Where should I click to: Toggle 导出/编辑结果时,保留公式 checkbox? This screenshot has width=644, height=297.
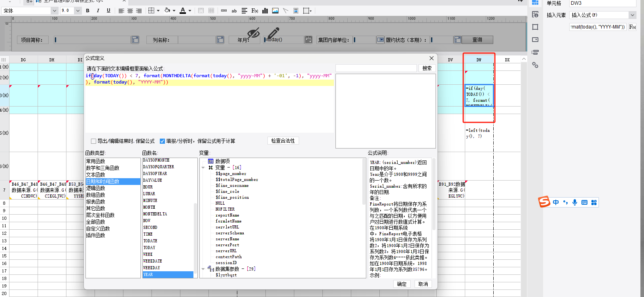pos(93,141)
